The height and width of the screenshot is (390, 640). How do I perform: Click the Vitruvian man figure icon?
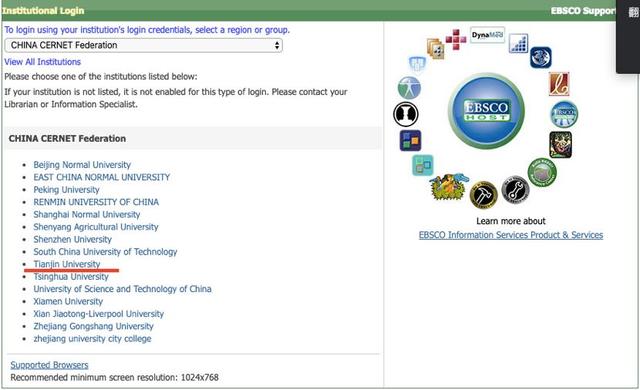(409, 88)
